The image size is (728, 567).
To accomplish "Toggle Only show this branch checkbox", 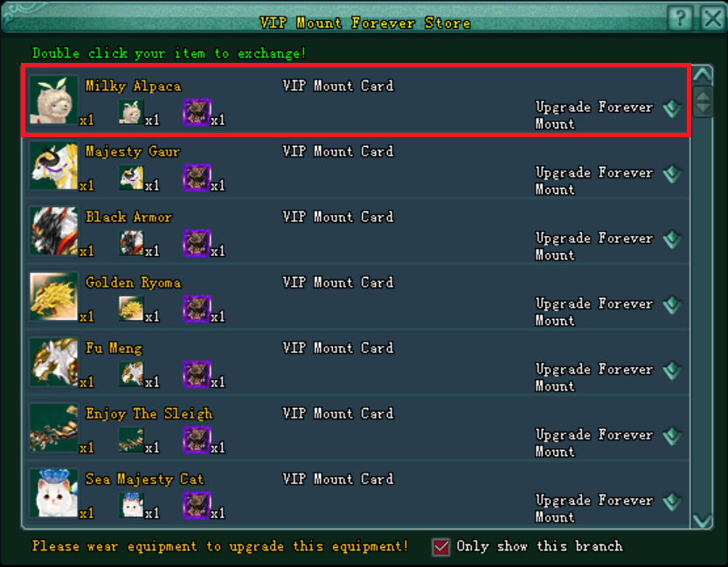I will tap(441, 547).
